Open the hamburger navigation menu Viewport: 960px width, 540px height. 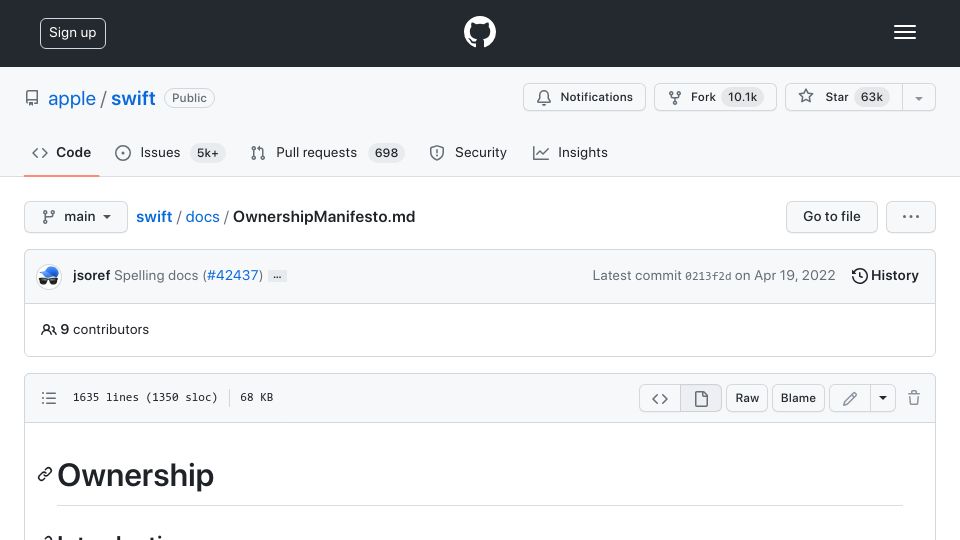(x=904, y=32)
